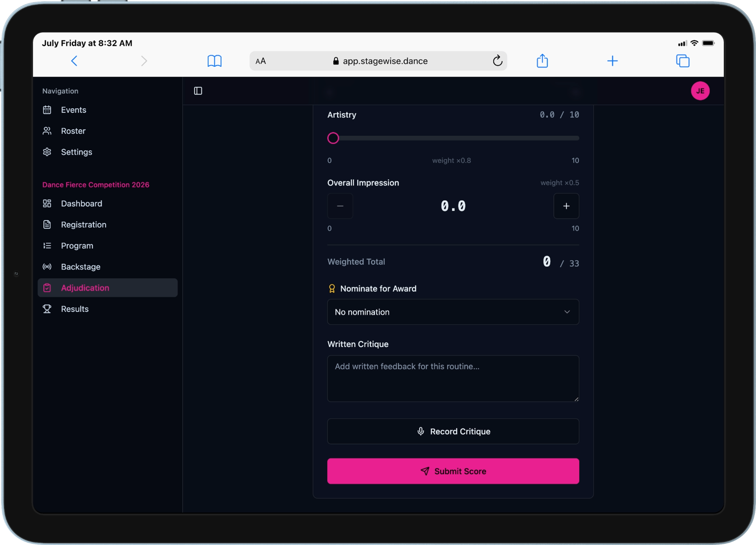Tap the AA reader text-size control
The image size is (756, 545).
click(x=261, y=61)
